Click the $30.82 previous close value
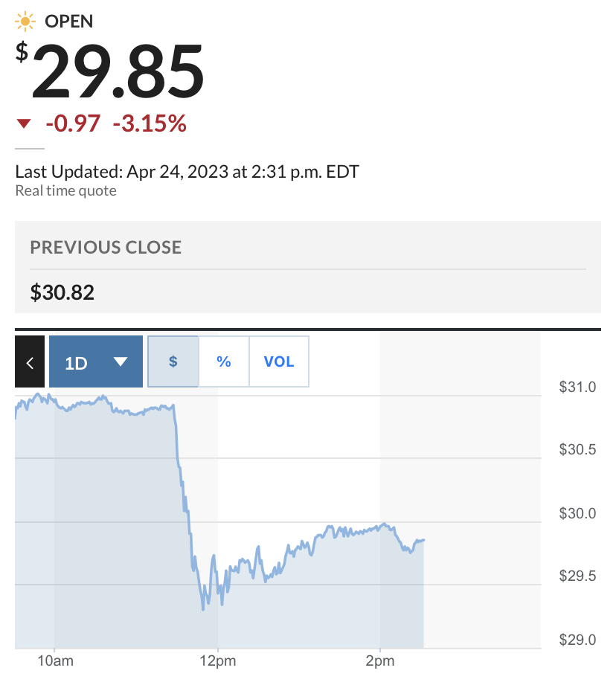Image resolution: width=616 pixels, height=688 pixels. pos(62,292)
